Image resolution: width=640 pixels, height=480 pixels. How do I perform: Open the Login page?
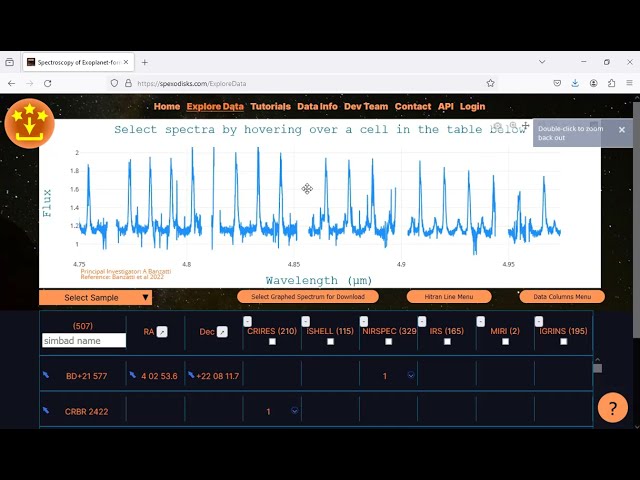point(472,107)
